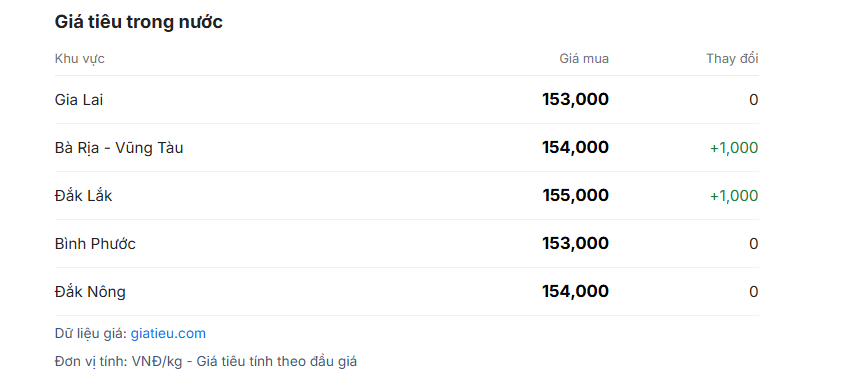The height and width of the screenshot is (386, 846).
Task: Click the Bình Phước price 153,000
Action: coord(576,243)
